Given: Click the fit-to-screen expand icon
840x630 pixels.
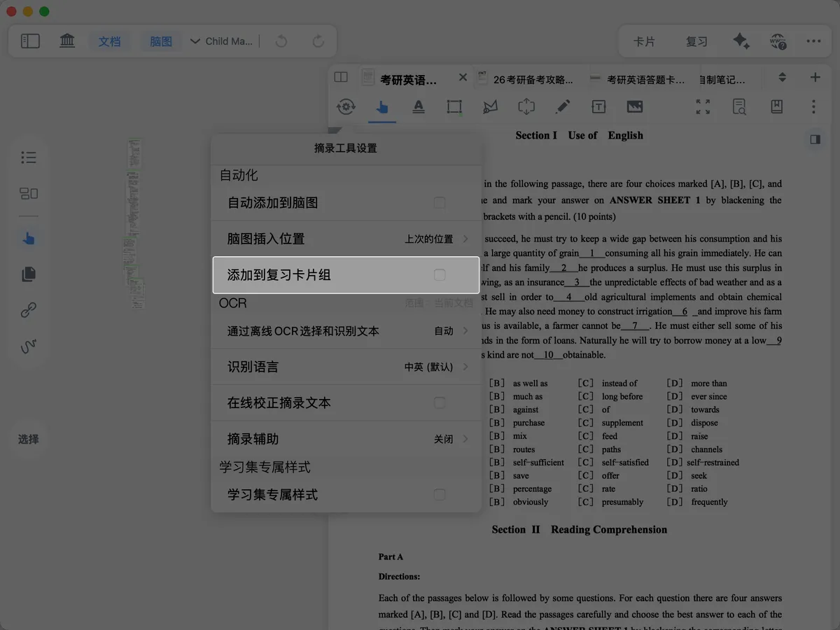Looking at the screenshot, I should tap(703, 106).
